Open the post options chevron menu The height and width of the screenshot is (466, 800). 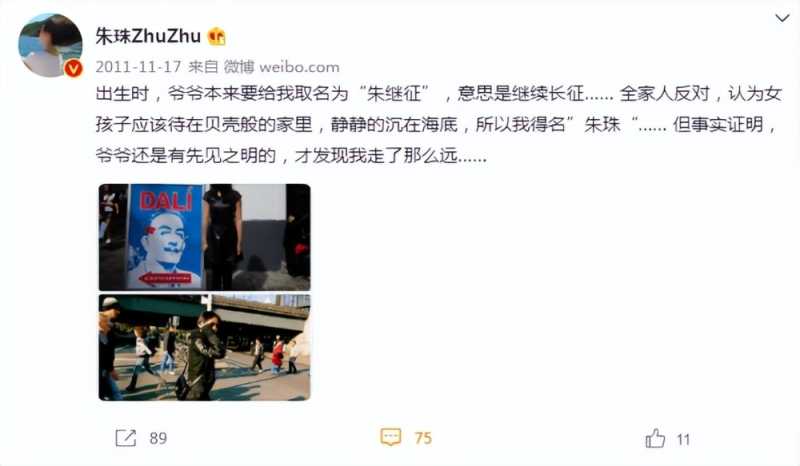pyautogui.click(x=782, y=18)
